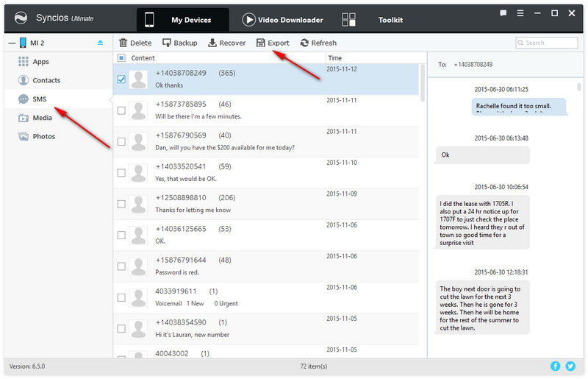588x379 pixels.
Task: Click the Contacts person icon
Action: point(24,80)
